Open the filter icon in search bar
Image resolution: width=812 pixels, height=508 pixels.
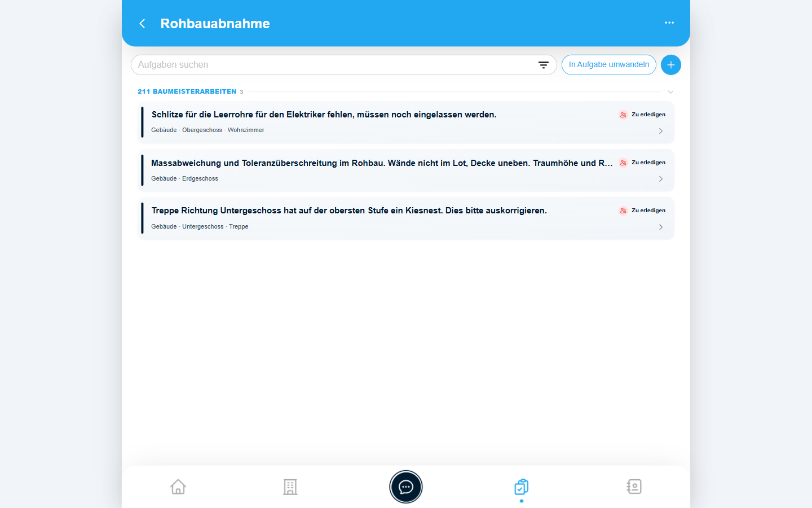pyautogui.click(x=543, y=65)
